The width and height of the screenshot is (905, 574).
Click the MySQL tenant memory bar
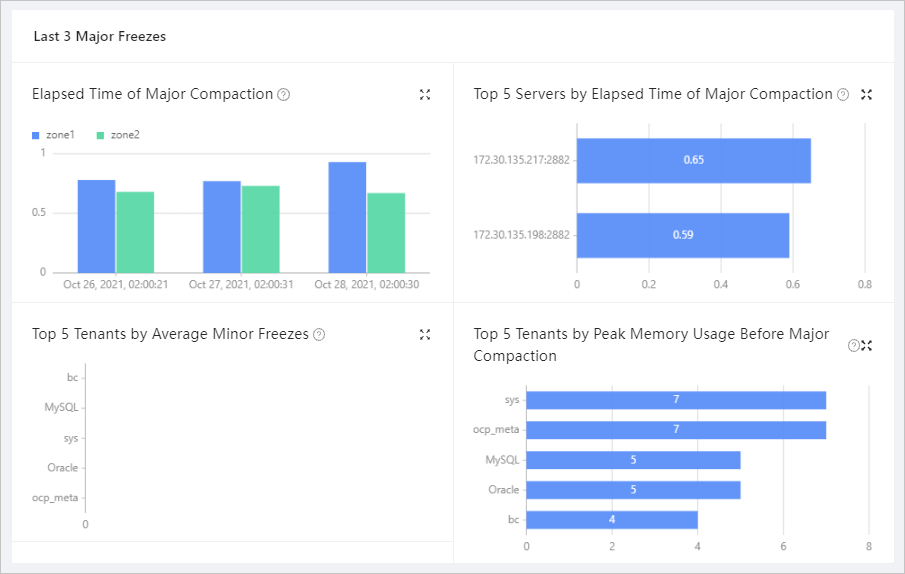click(633, 460)
